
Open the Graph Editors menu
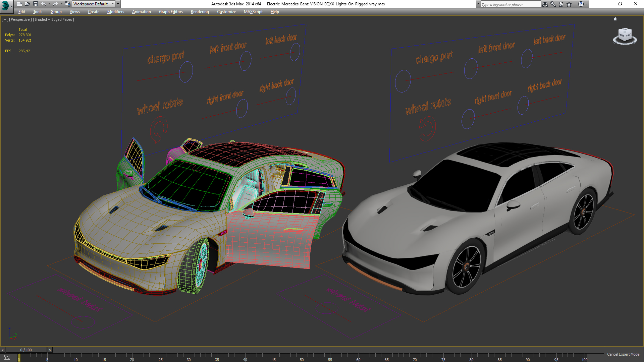[x=171, y=12]
